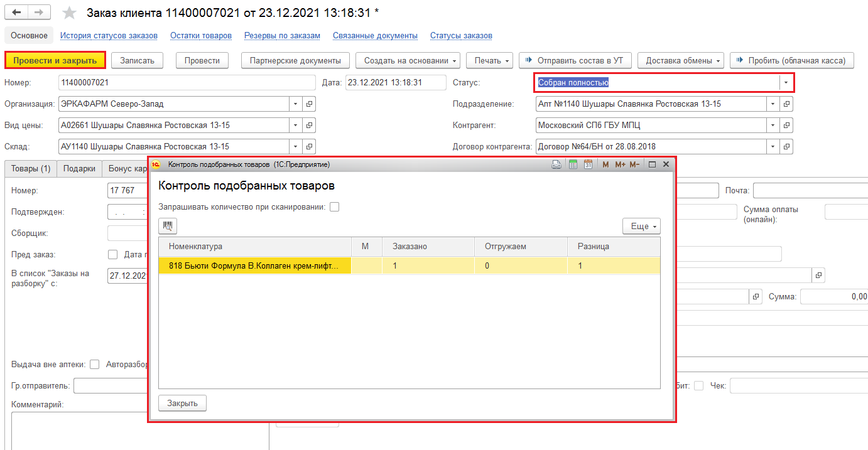868x450 pixels.
Task: Enable 'Запрашивать количество при сканировании' checkbox
Action: [x=335, y=207]
